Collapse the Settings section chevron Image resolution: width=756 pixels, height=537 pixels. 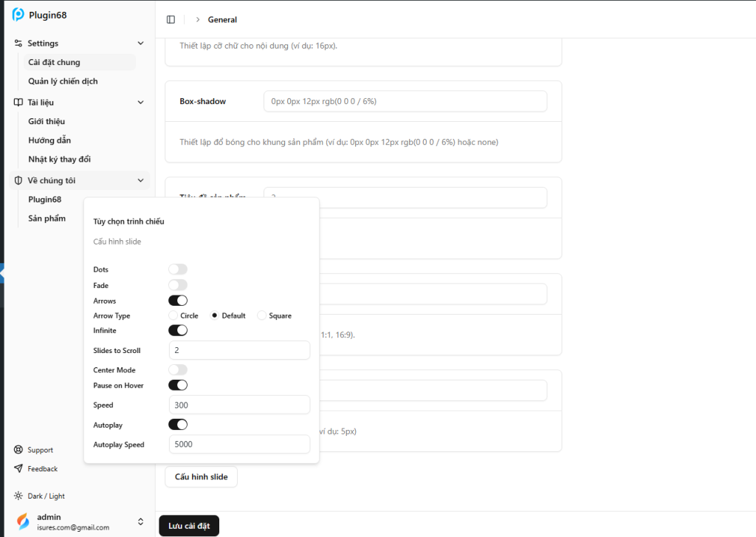140,44
